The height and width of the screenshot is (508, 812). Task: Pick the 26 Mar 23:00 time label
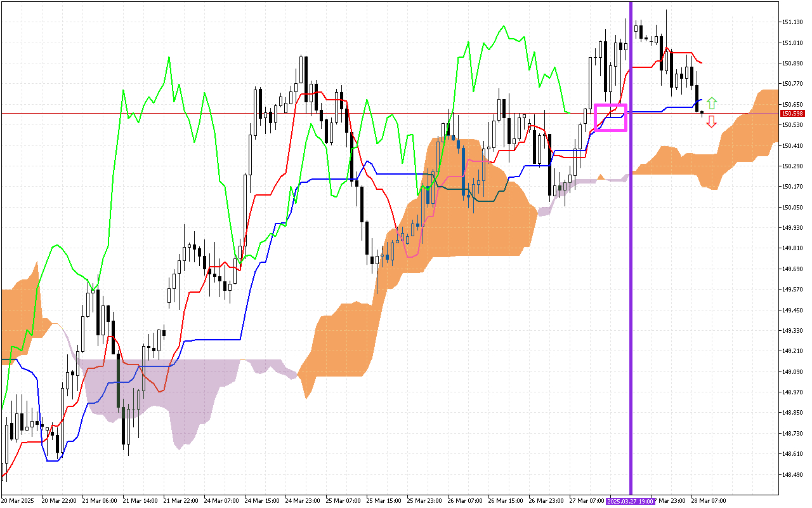coord(547,501)
